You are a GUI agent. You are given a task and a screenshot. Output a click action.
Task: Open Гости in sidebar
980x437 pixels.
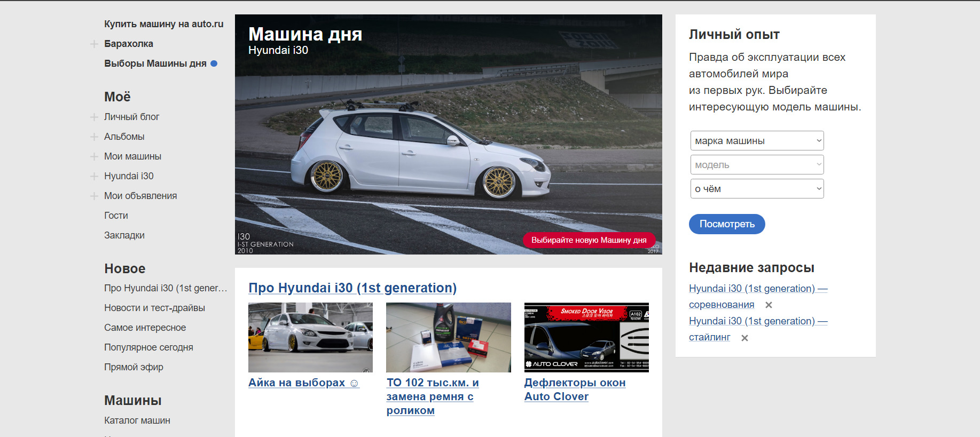(116, 216)
